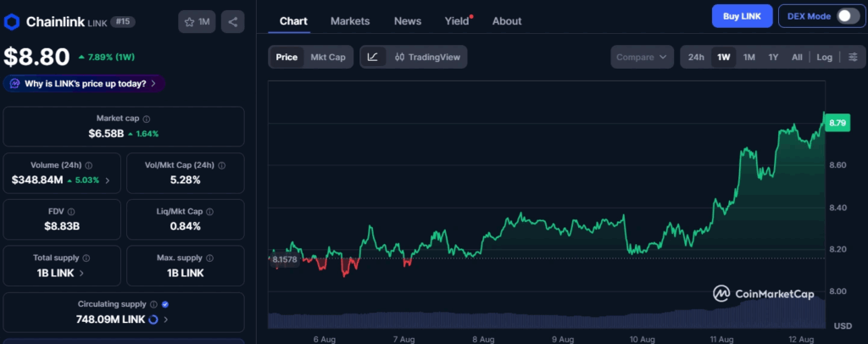
Task: Click the Buy LINK button
Action: click(x=743, y=16)
